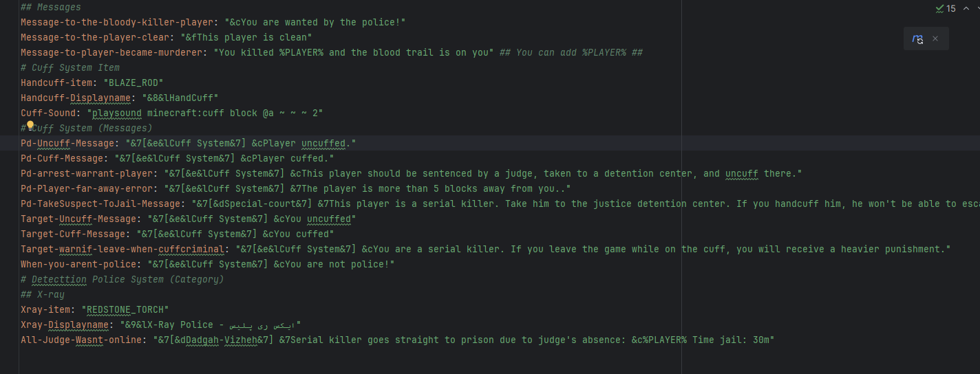980x374 pixels.
Task: Click the '# Cuff System Item' comment
Action: coord(70,67)
